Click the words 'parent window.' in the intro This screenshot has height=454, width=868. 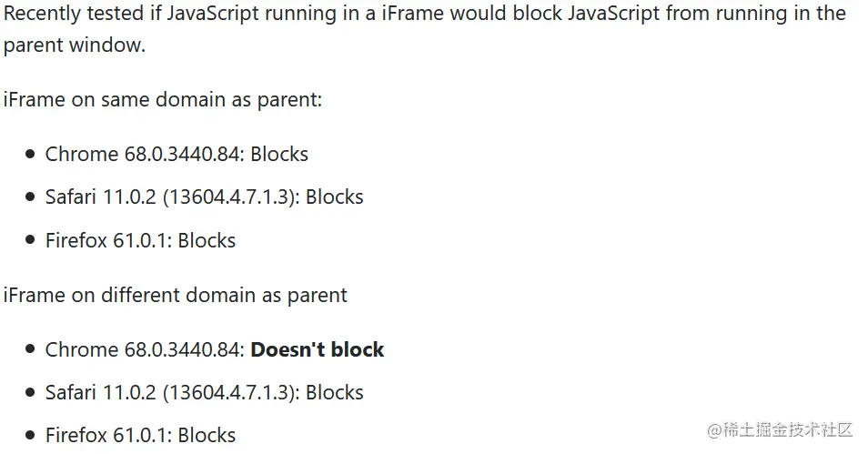[x=75, y=45]
